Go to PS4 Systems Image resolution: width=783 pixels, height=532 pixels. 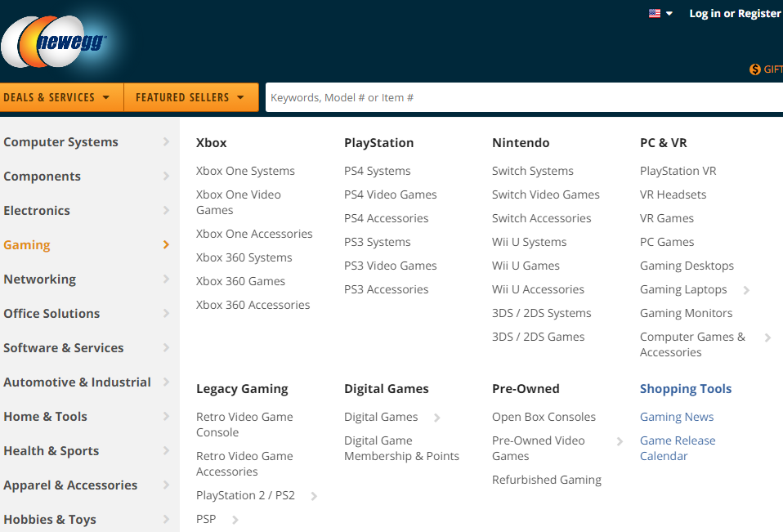[x=378, y=171]
